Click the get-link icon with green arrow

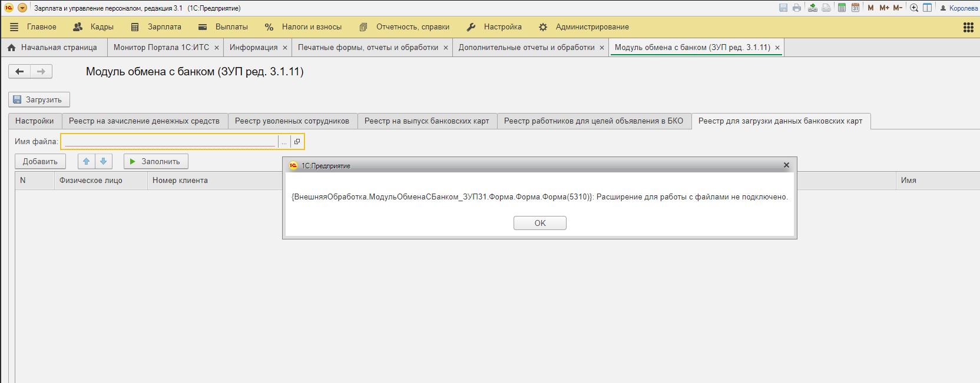(813, 8)
